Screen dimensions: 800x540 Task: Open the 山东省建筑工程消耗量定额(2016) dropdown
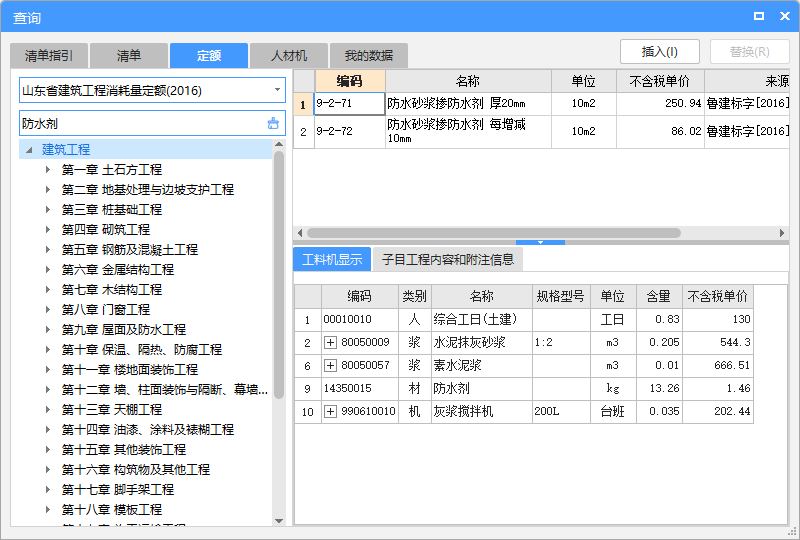(x=277, y=90)
